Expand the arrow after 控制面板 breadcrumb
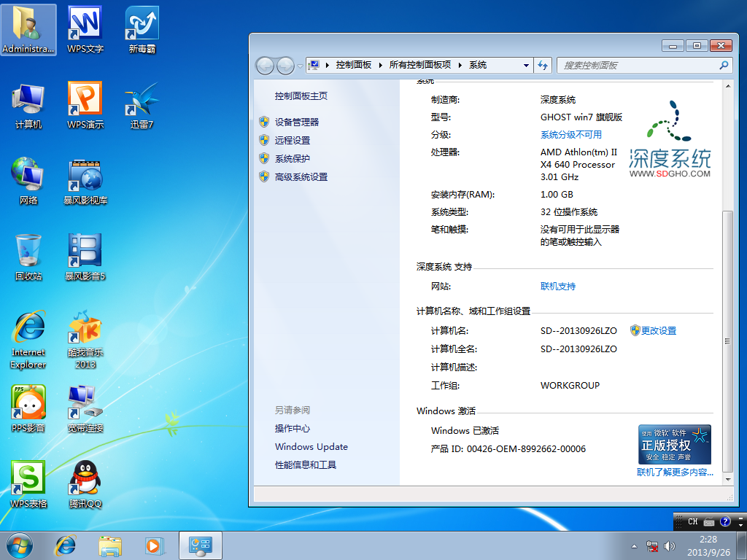This screenshot has width=747, height=560. (x=381, y=65)
